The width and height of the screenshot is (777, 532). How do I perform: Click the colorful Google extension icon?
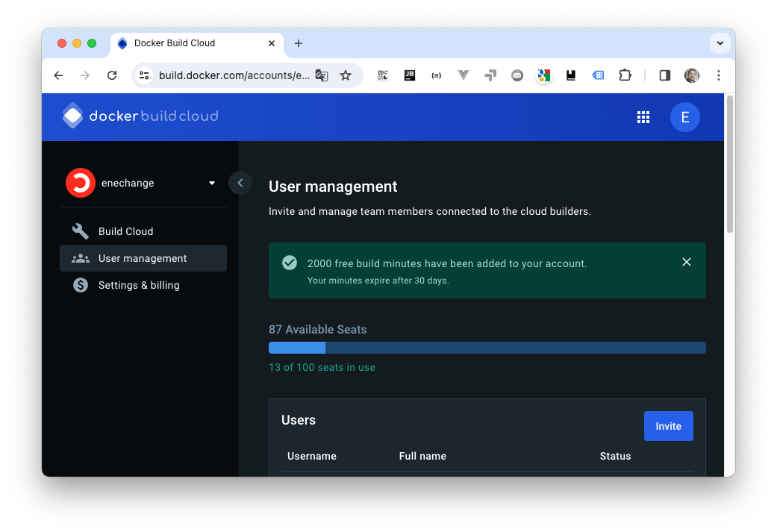coord(544,75)
